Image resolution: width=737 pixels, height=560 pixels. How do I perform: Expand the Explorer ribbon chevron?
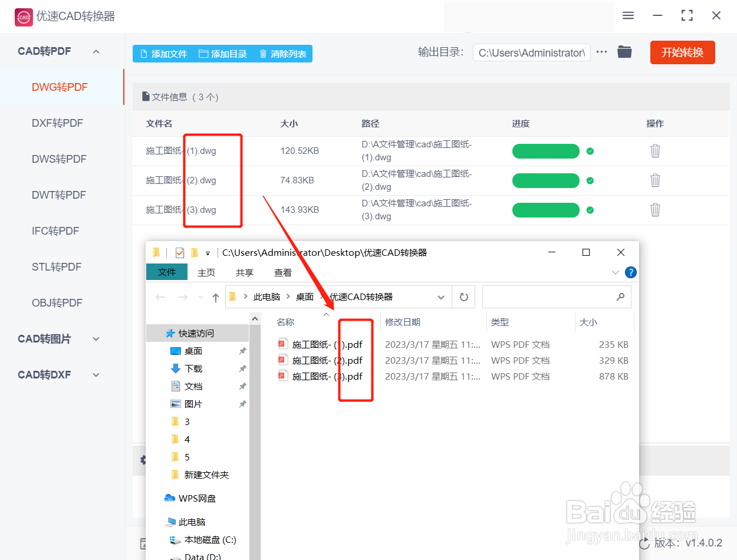pos(616,272)
